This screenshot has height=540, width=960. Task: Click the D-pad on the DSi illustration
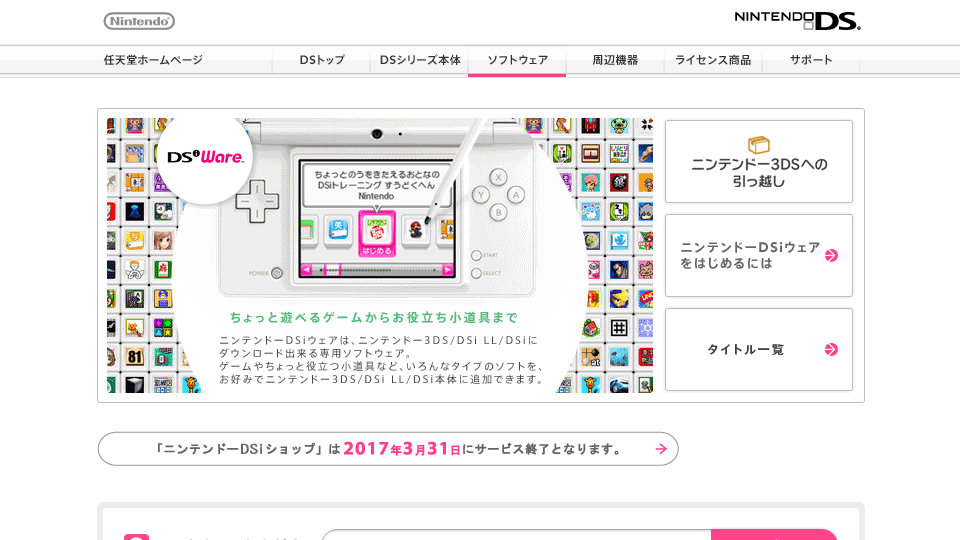pos(257,201)
